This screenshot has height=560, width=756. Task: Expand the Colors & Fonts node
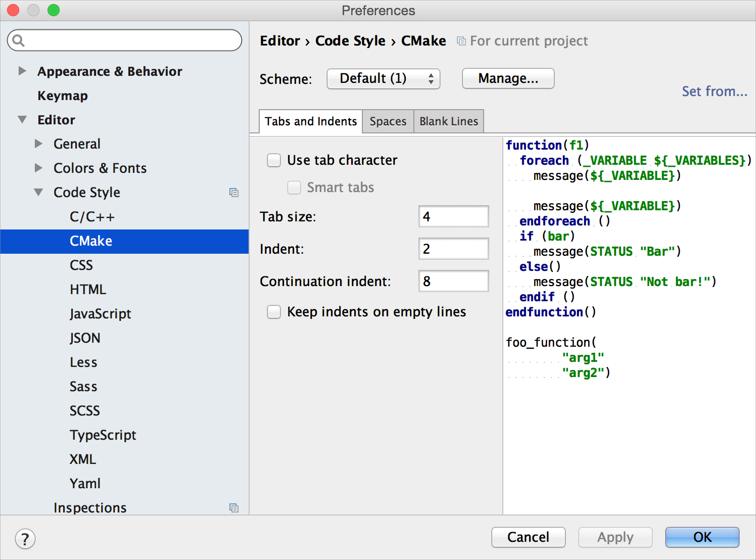(38, 168)
